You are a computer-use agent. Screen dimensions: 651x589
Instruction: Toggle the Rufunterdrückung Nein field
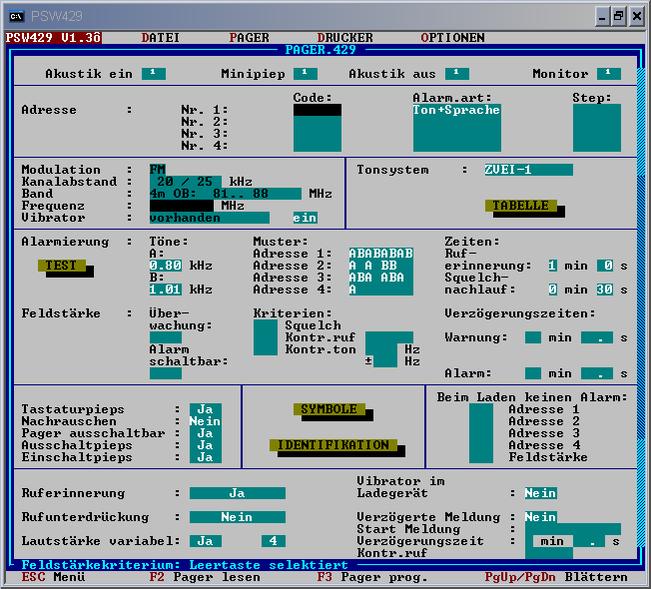click(237, 517)
